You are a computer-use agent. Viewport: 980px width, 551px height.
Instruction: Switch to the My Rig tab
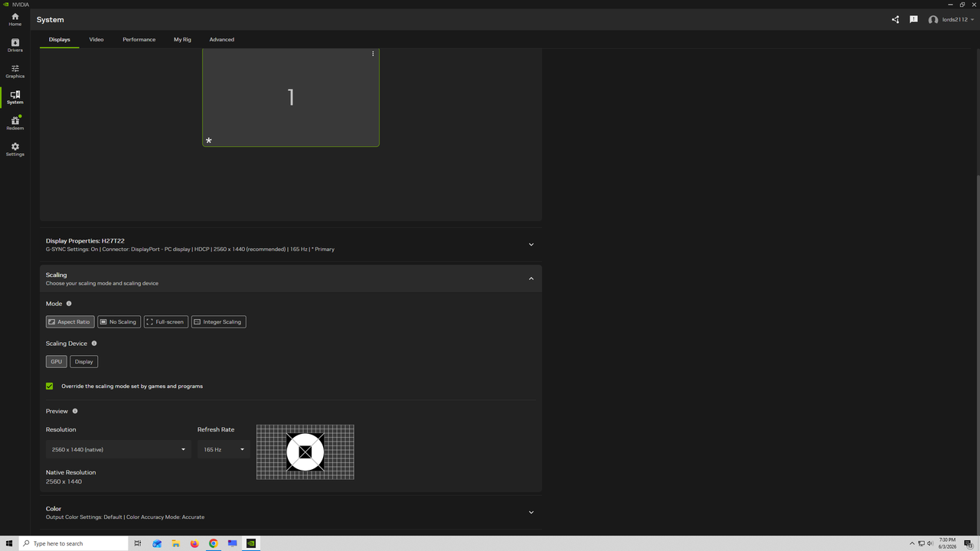click(x=182, y=40)
